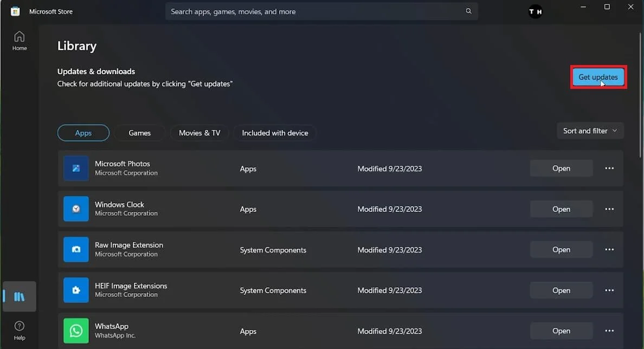Image resolution: width=644 pixels, height=349 pixels.
Task: Open more options for Raw Image Extension
Action: pos(609,250)
